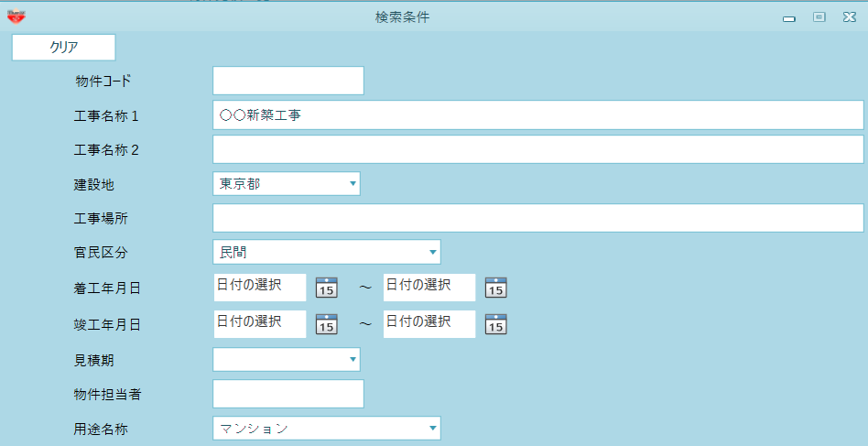
Task: Click the 建設地 label
Action: (94, 184)
